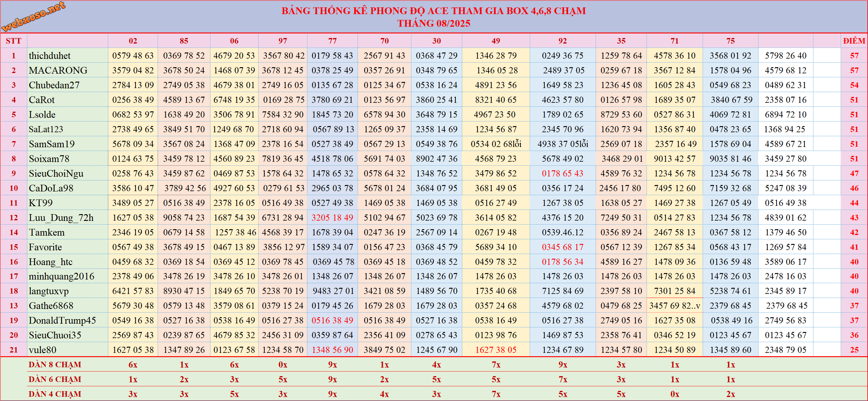Click red cell 0178 65 43
The width and height of the screenshot is (868, 401).
pyautogui.click(x=563, y=173)
